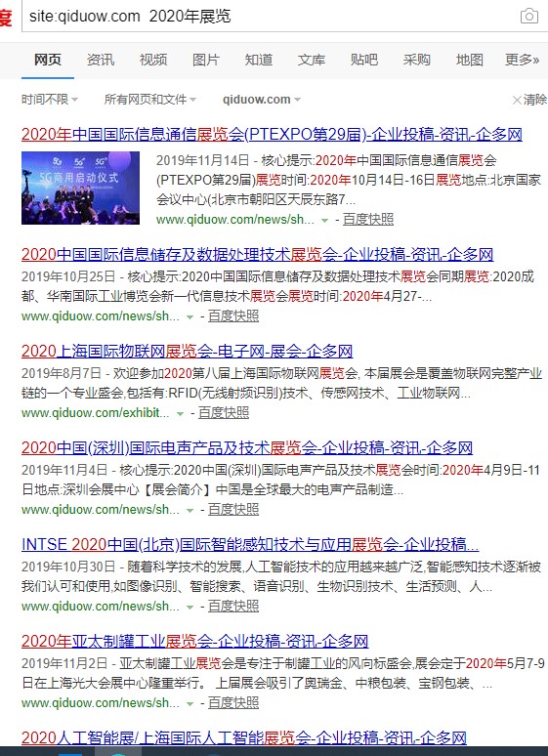Viewport: 548px width, 756px height.
Task: Open result 2020中国国际信息储存及数据处理技术展览会
Action: click(257, 255)
